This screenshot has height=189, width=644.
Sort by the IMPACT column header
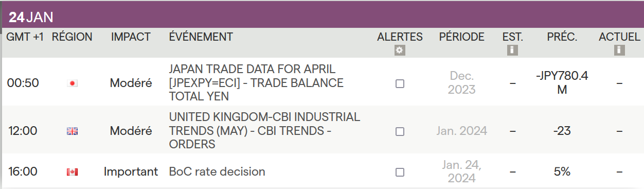coord(131,37)
